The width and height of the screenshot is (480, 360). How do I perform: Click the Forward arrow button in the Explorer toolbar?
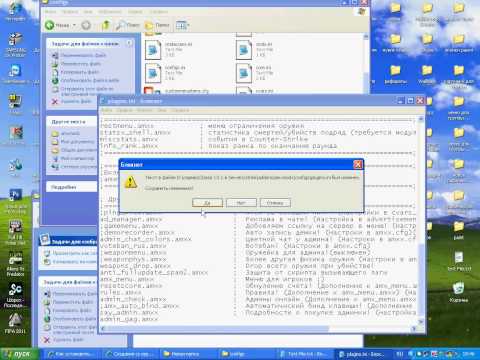86,25
